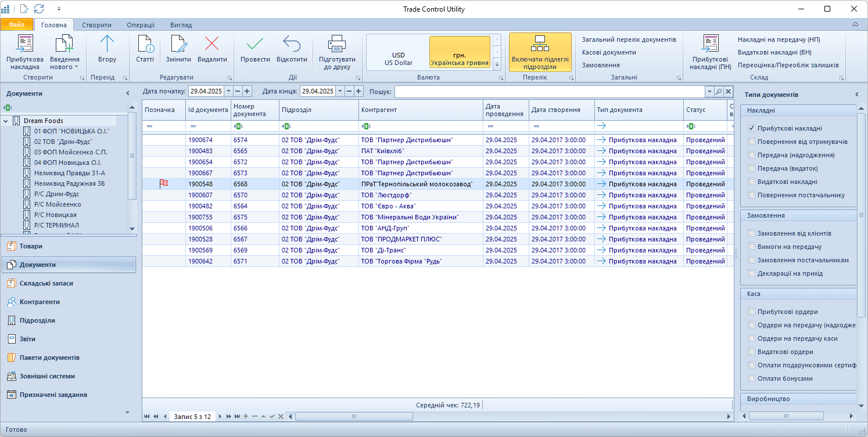Switch to the Створити ribbon tab

coord(96,25)
